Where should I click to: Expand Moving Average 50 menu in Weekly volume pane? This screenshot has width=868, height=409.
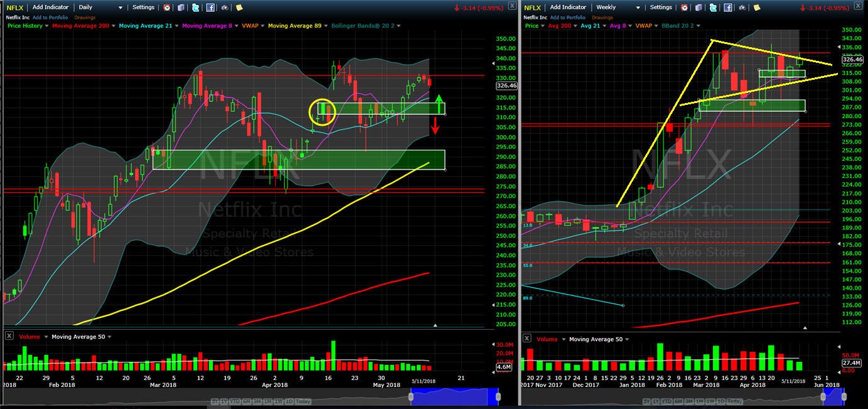[627, 339]
